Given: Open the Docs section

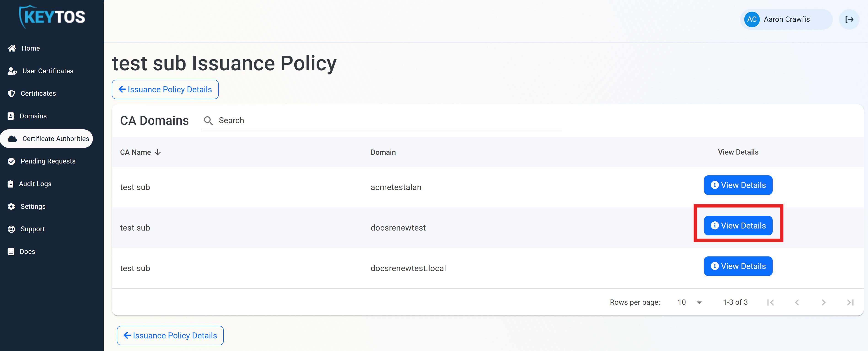Looking at the screenshot, I should (x=27, y=251).
